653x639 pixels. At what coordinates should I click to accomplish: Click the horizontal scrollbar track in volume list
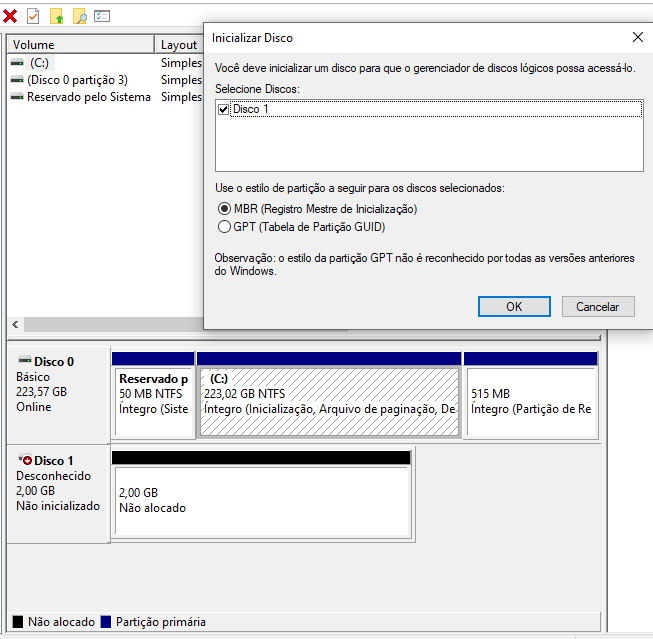113,324
